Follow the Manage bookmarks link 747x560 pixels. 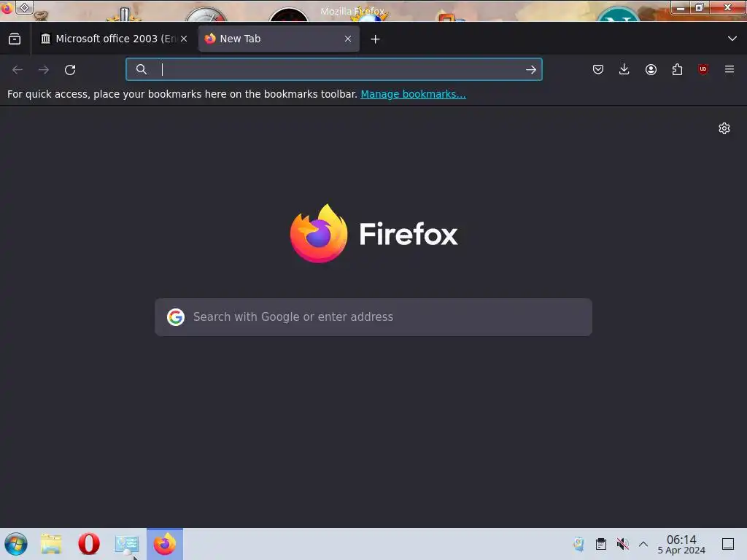413,94
